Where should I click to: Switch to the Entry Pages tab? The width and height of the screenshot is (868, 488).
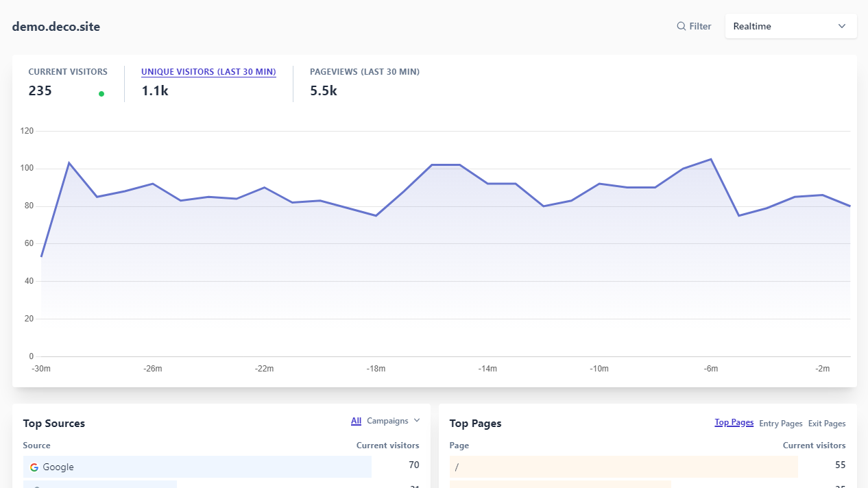pyautogui.click(x=781, y=424)
